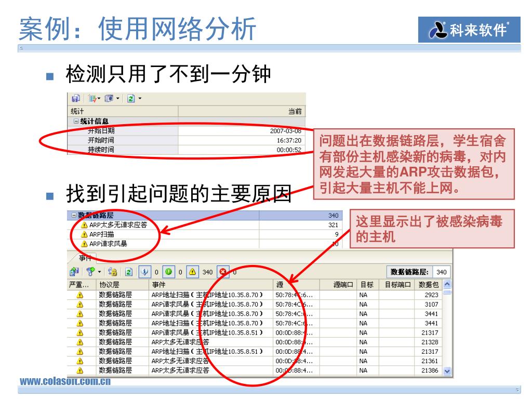Screen dimensions: 532x399
Task: Sort by the 协议层 column header
Action: point(123,285)
